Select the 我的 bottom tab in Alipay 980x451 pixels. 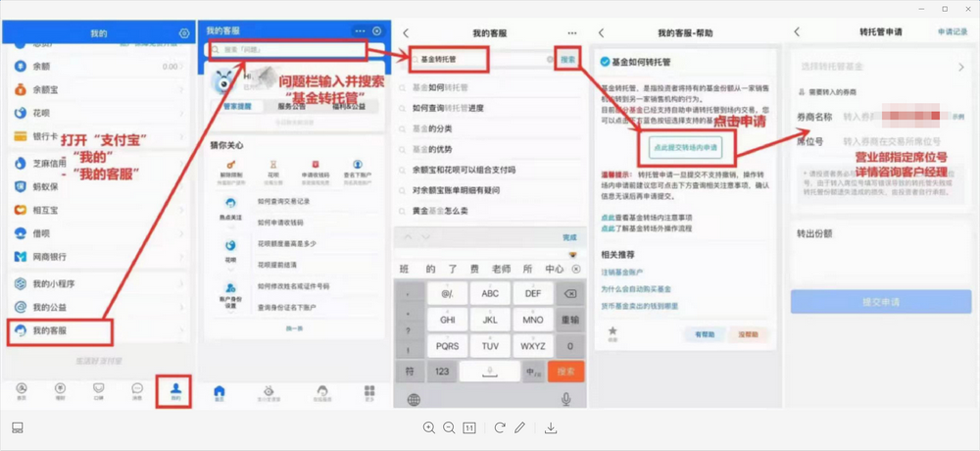[x=175, y=391]
